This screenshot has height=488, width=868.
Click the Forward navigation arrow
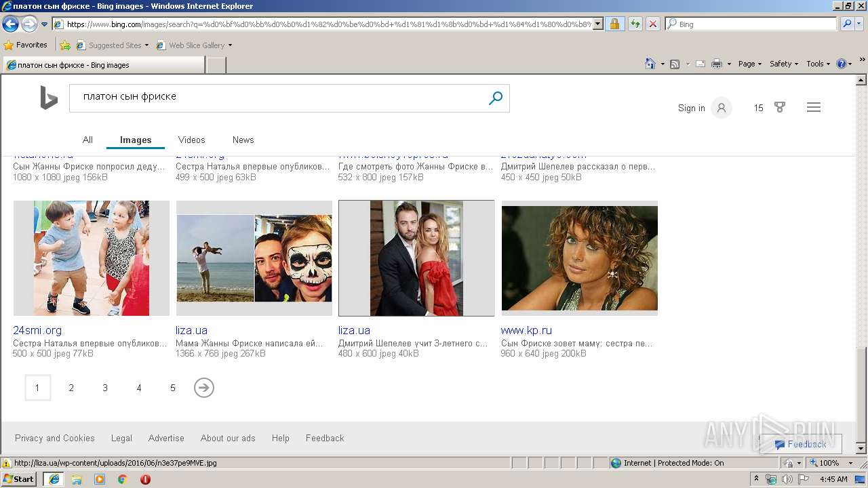[x=29, y=24]
